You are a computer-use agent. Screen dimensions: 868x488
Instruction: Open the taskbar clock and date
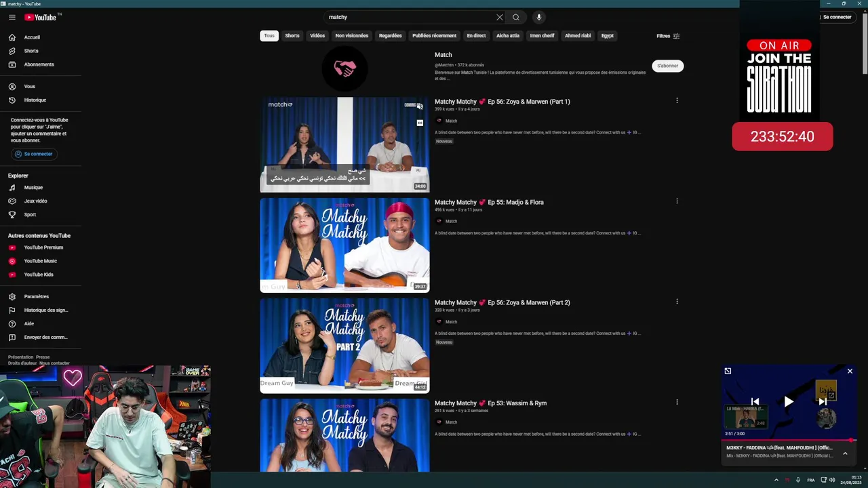pyautogui.click(x=852, y=480)
